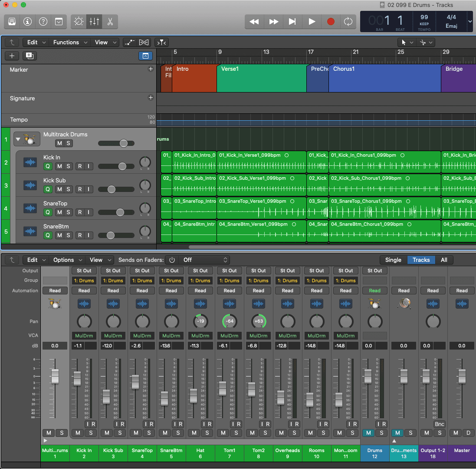Click the Quick Help question mark icon
This screenshot has width=476, height=469.
[43, 21]
